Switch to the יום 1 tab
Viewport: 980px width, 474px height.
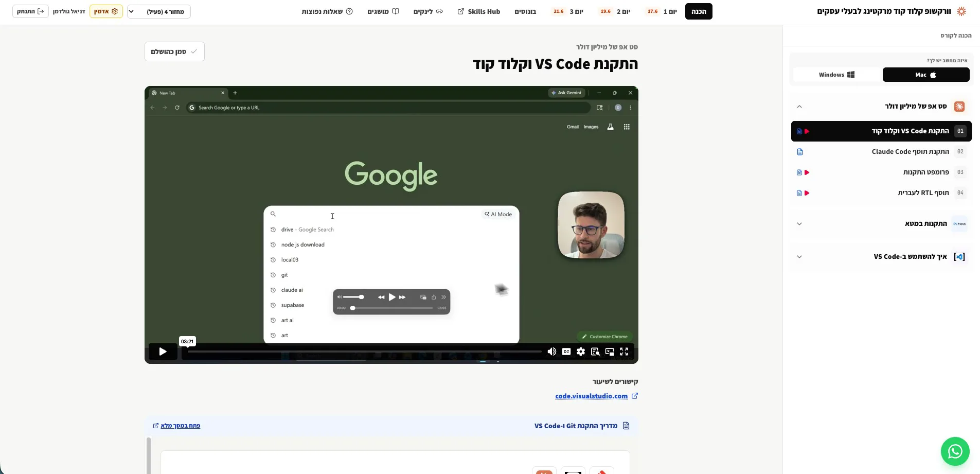point(662,11)
